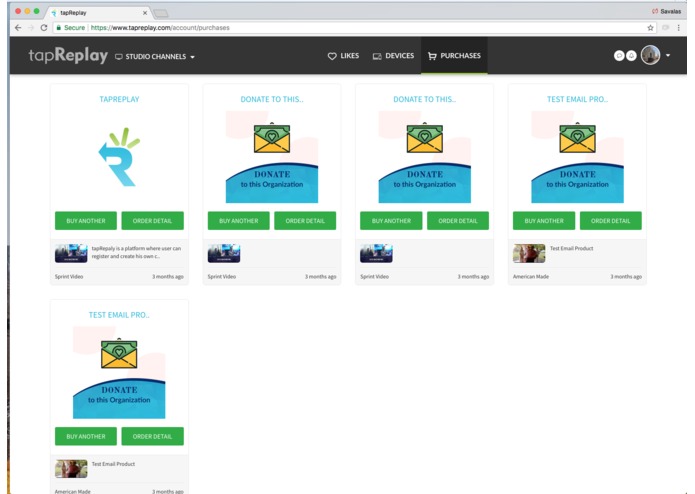The image size is (695, 494).
Task: Open video thumbnail under first Donate card
Action: point(224,253)
